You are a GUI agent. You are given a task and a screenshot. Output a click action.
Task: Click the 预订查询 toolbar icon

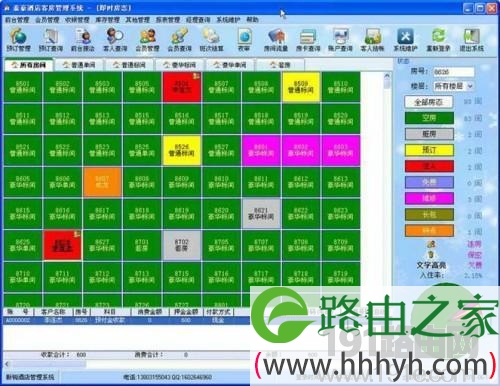51,40
